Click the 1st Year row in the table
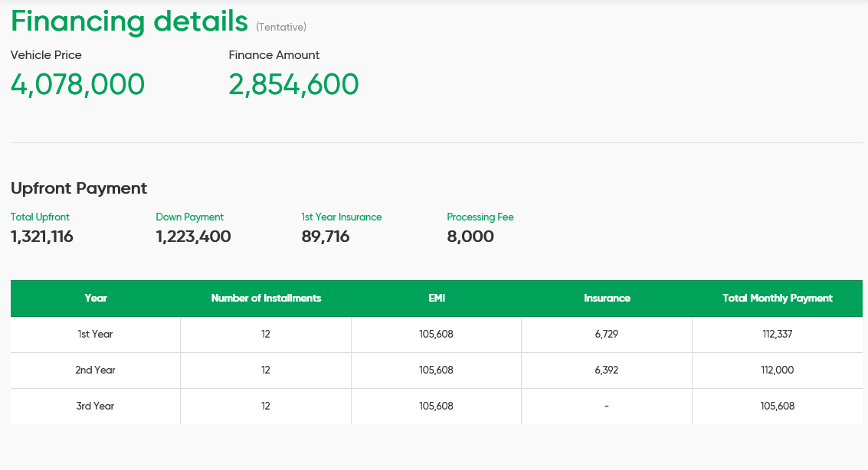Viewport: 868px width, 470px height. click(96, 335)
